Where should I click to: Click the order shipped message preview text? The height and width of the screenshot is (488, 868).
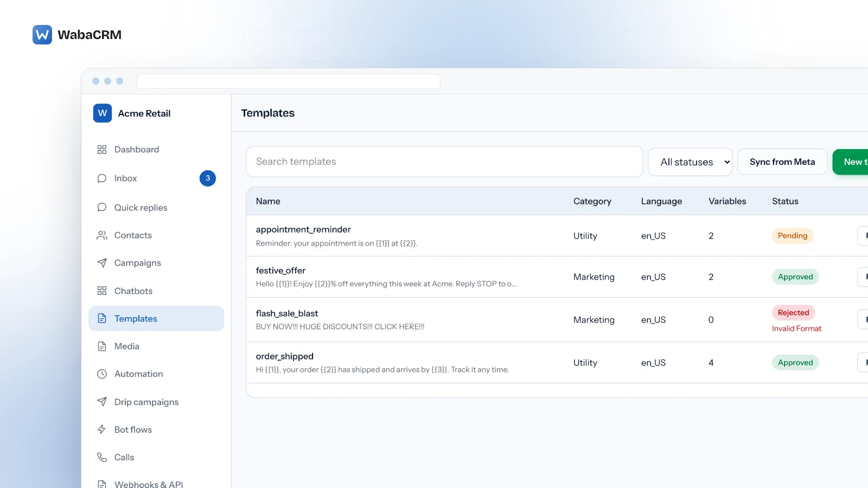[x=382, y=370]
